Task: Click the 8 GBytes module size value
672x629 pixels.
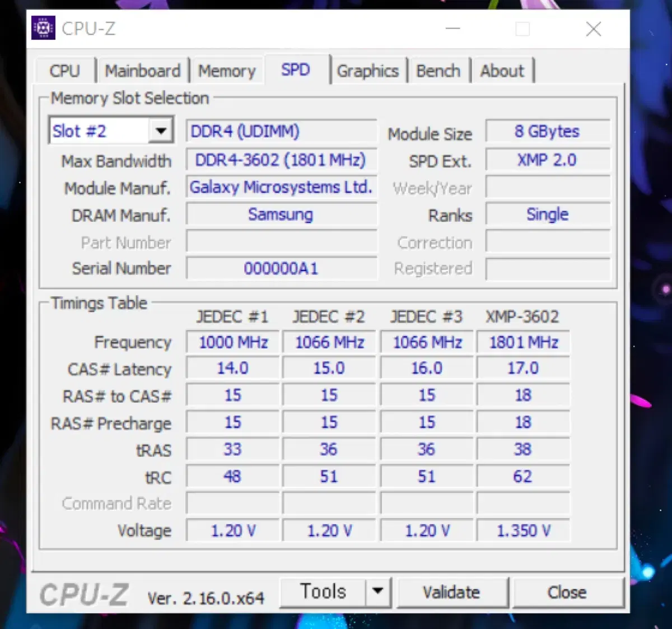Action: click(548, 132)
